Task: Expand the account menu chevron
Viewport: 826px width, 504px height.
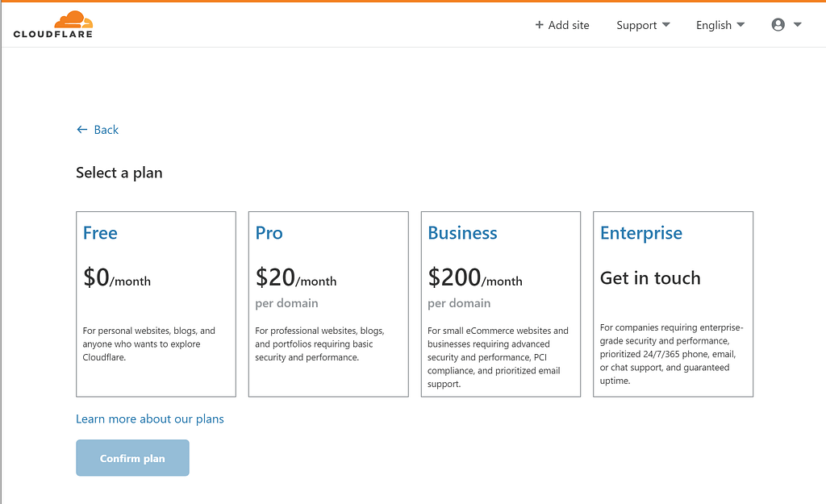Action: pyautogui.click(x=799, y=27)
